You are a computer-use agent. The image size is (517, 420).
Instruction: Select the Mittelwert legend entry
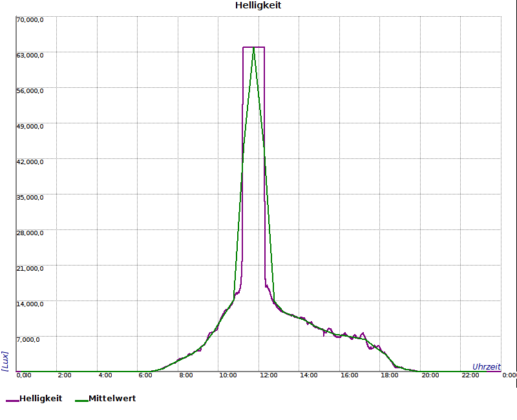pos(105,399)
